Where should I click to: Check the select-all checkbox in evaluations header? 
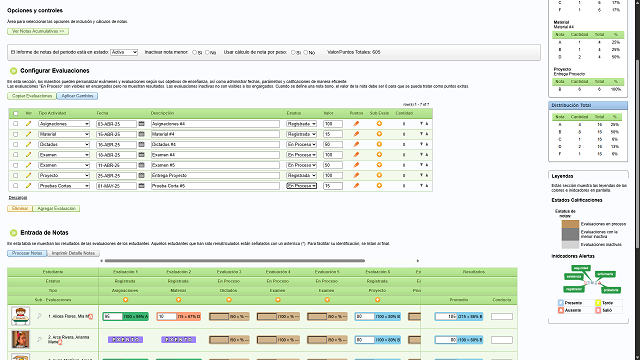[x=16, y=113]
